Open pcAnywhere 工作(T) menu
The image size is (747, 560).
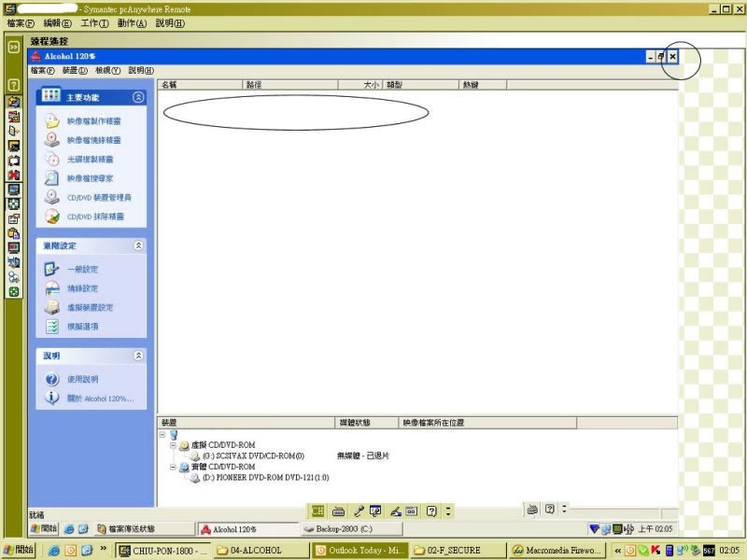click(94, 22)
